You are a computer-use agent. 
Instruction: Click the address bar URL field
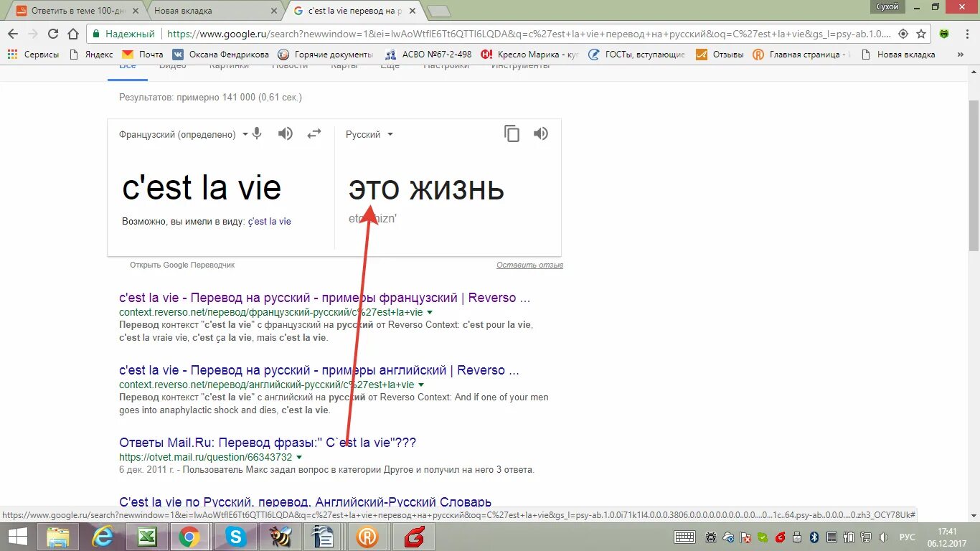(x=529, y=34)
